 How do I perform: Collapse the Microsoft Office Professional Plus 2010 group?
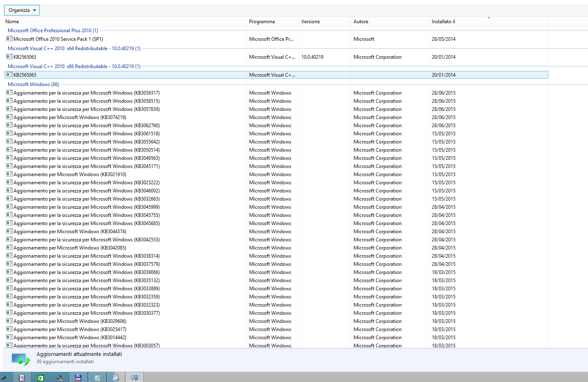coord(53,31)
